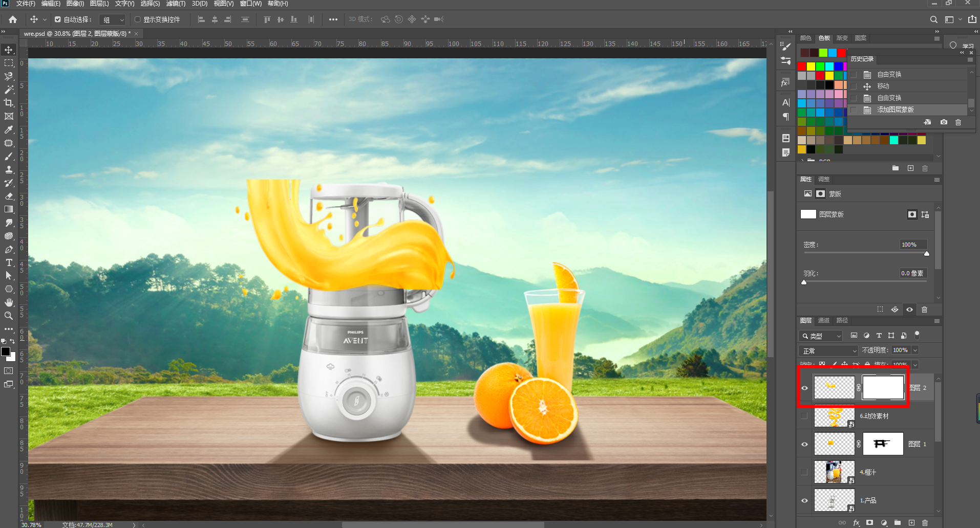Select the Clone Stamp tool

coord(9,169)
